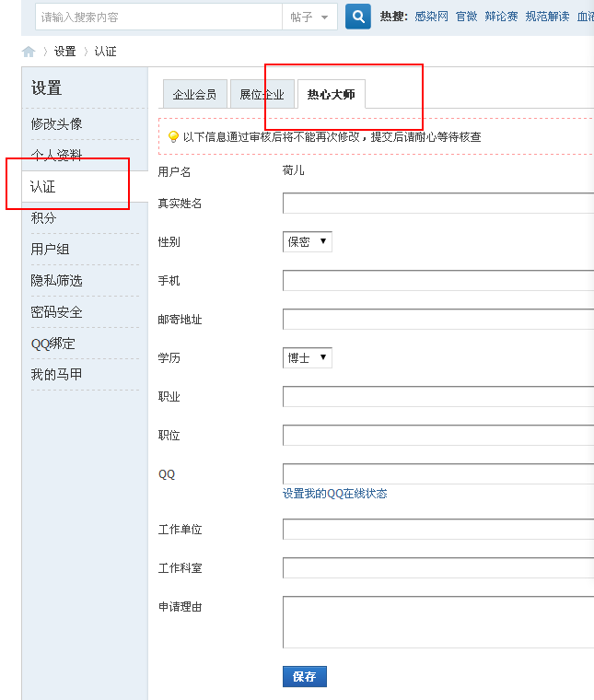
Task: Go to the home icon in breadcrumb
Action: [x=29, y=52]
